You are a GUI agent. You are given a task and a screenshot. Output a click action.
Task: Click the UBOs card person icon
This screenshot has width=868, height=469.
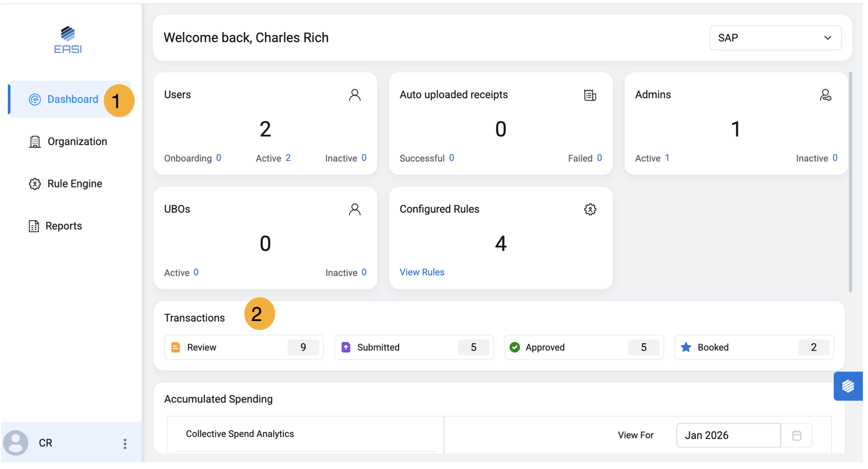pos(354,209)
